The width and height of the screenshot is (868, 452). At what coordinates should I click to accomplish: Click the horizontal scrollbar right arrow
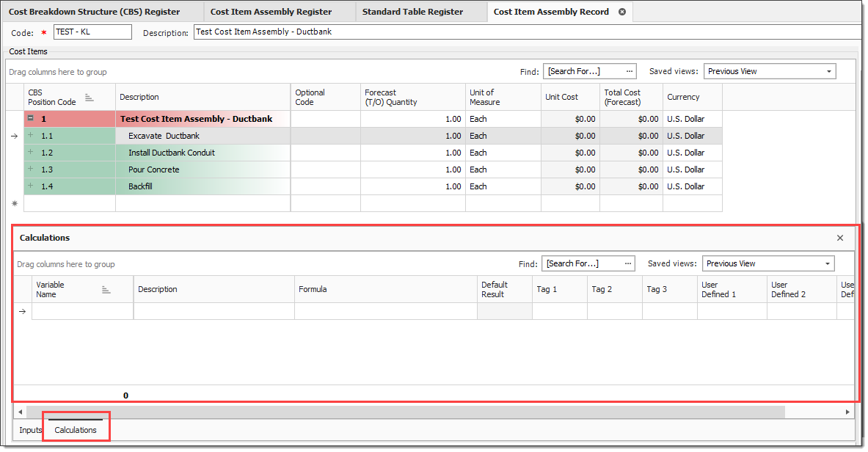[x=848, y=412]
